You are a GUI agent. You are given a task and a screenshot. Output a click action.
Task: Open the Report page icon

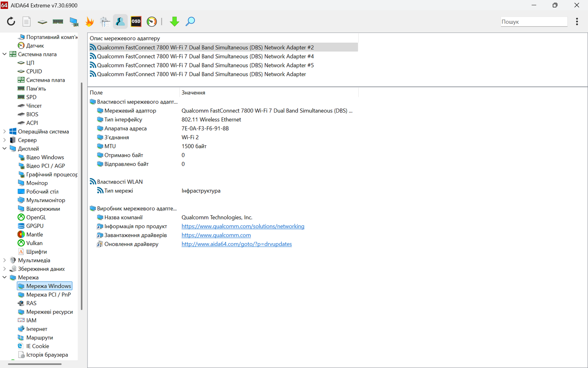pos(26,22)
